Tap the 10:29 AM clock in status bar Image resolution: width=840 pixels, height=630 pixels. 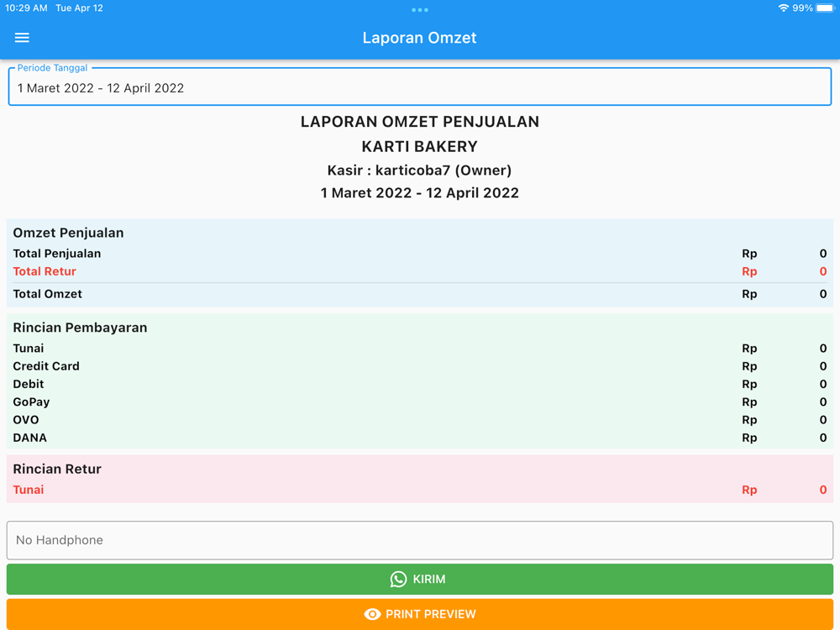[26, 8]
